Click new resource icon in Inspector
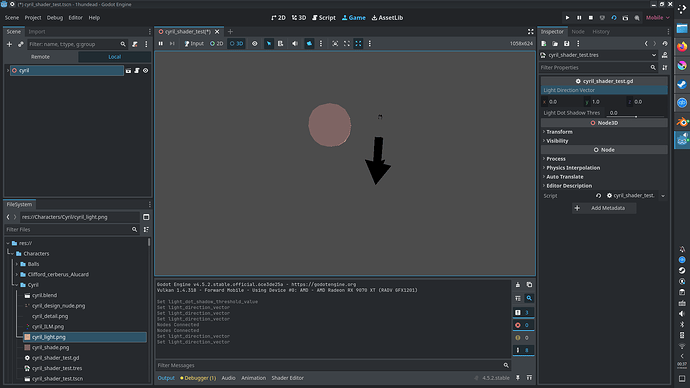Image resolution: width=690 pixels, height=388 pixels. tap(544, 44)
